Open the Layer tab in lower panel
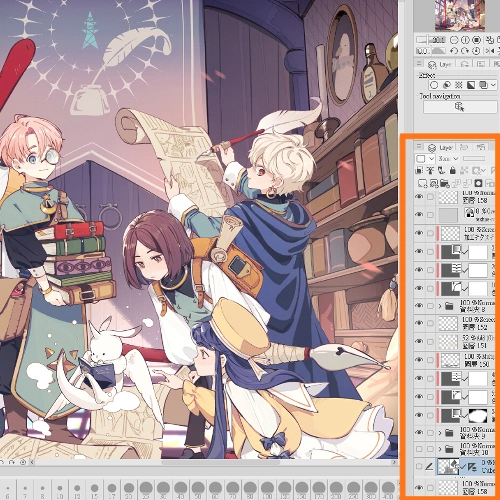The image size is (500, 500). [441, 147]
